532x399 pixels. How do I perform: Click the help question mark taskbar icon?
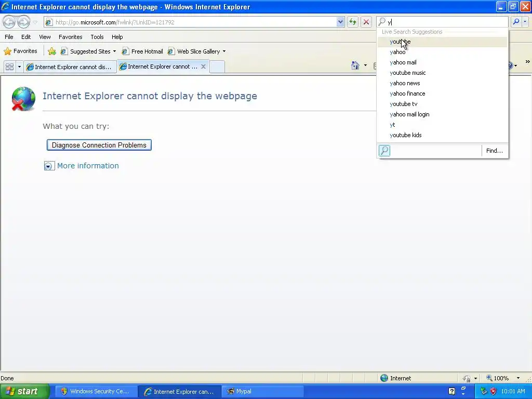(x=452, y=392)
